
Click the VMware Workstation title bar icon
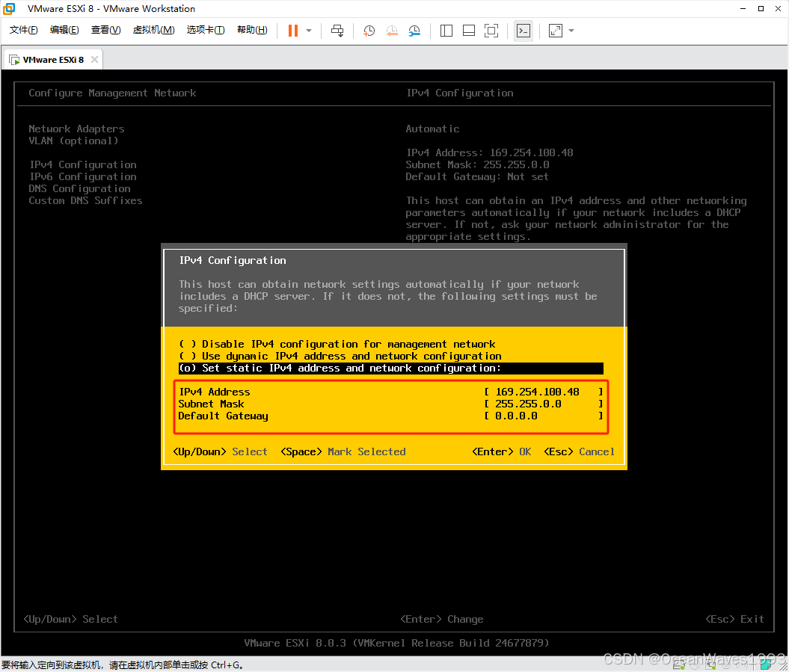tap(9, 8)
